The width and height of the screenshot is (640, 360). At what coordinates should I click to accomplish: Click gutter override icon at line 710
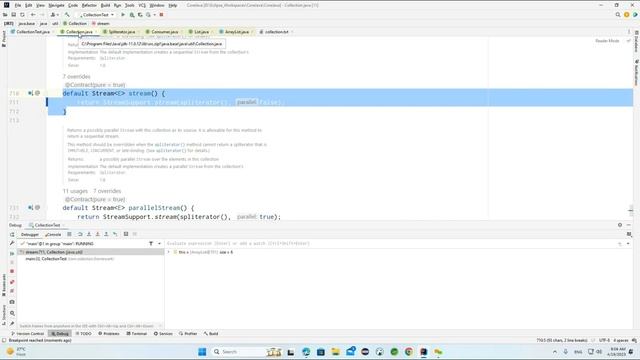30,93
